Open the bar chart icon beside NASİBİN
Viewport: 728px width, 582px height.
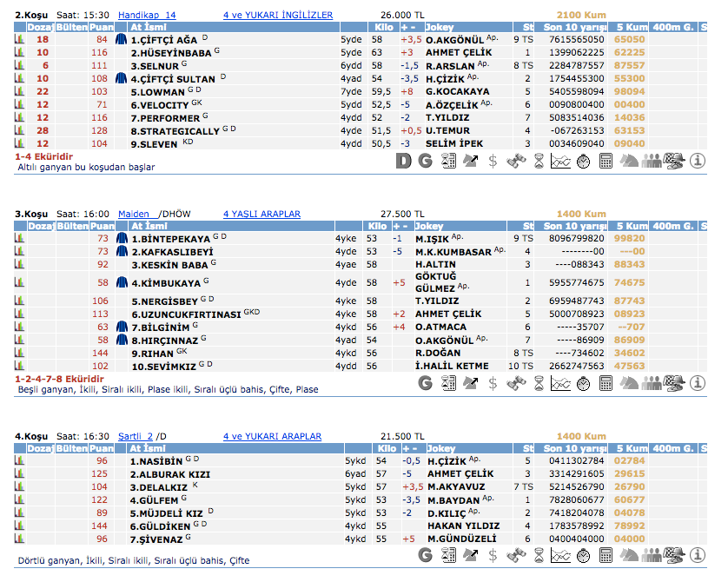tap(19, 460)
